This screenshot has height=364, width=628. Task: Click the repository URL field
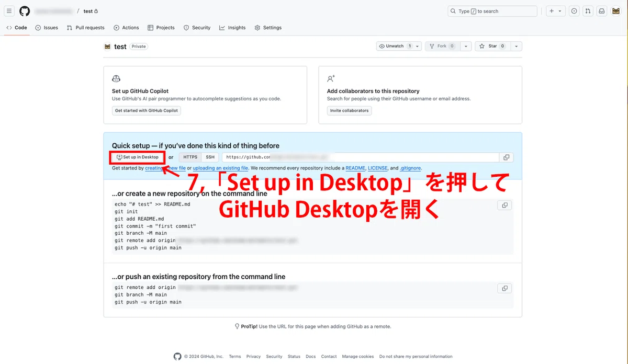coord(361,157)
